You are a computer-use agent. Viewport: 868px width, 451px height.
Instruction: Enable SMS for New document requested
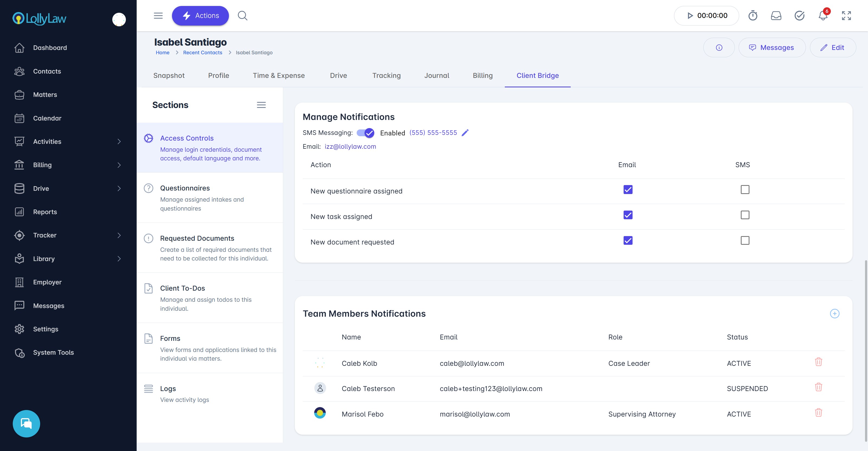[x=745, y=241]
